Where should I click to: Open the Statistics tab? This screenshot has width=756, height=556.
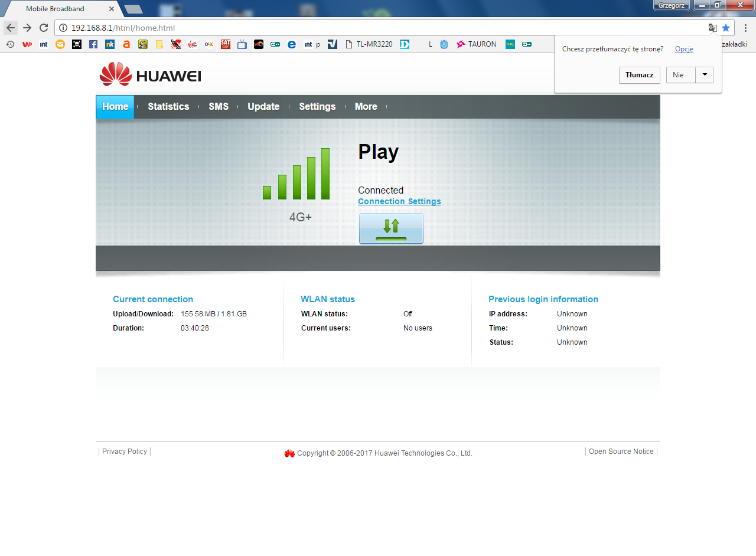(x=168, y=107)
